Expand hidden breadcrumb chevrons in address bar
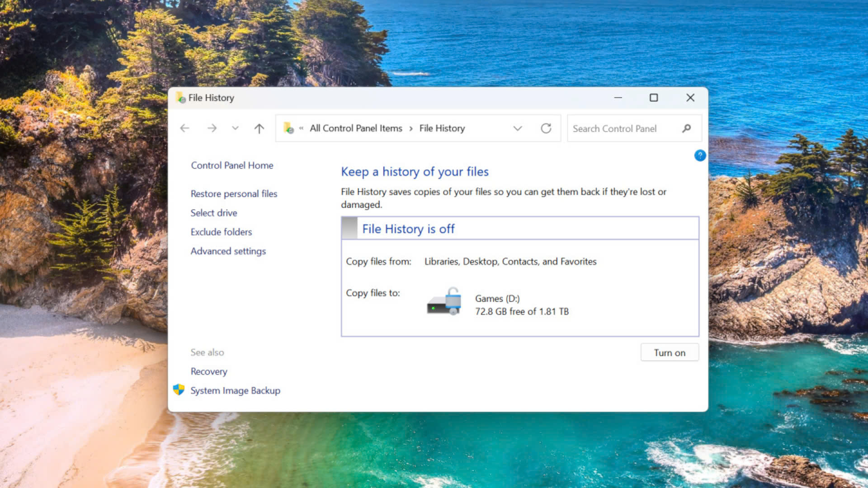 [301, 128]
